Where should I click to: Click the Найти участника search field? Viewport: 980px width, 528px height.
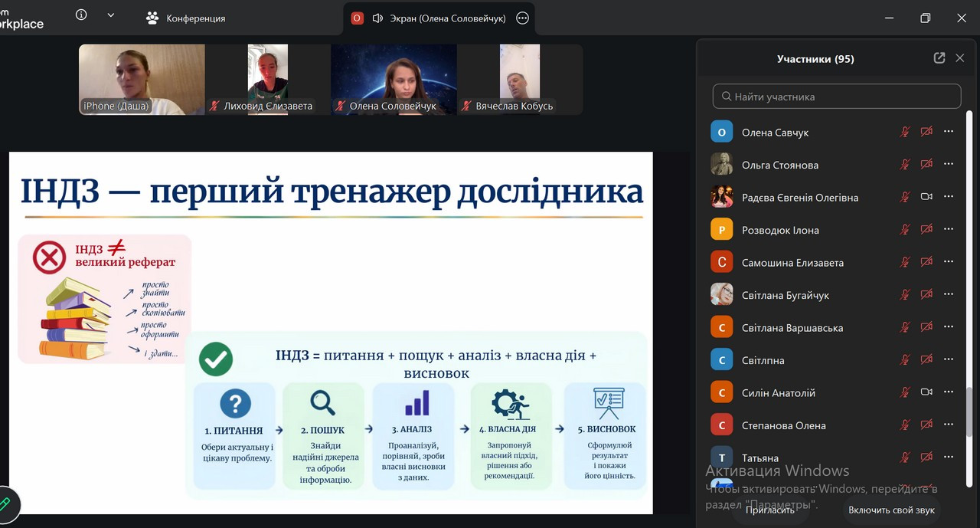[837, 97]
